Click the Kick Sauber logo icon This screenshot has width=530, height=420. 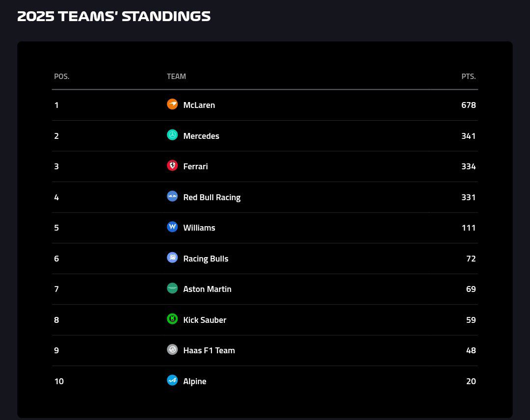click(x=172, y=319)
